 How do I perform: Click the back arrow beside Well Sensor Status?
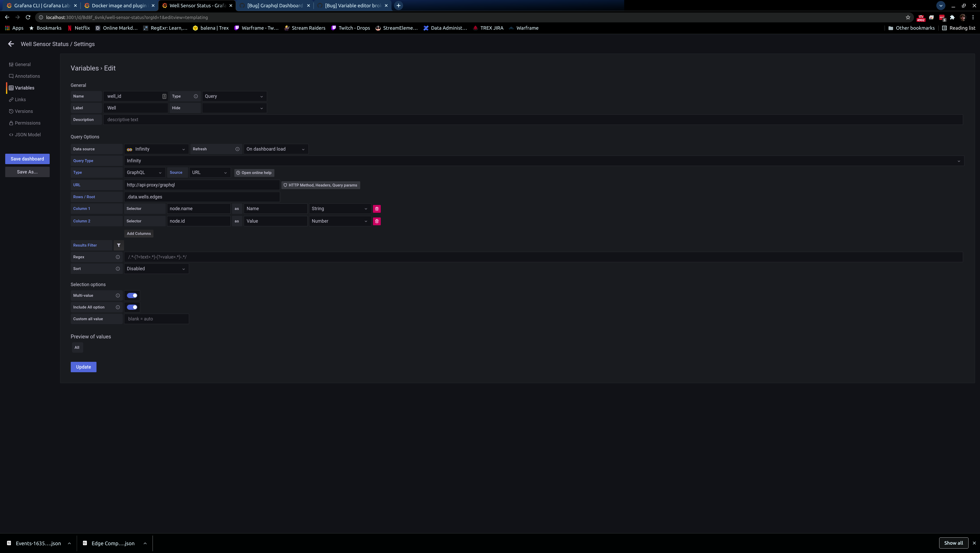[x=11, y=44]
